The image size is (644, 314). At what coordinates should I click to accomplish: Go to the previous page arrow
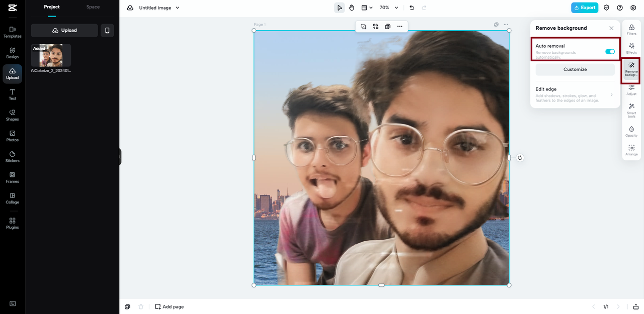(594, 306)
